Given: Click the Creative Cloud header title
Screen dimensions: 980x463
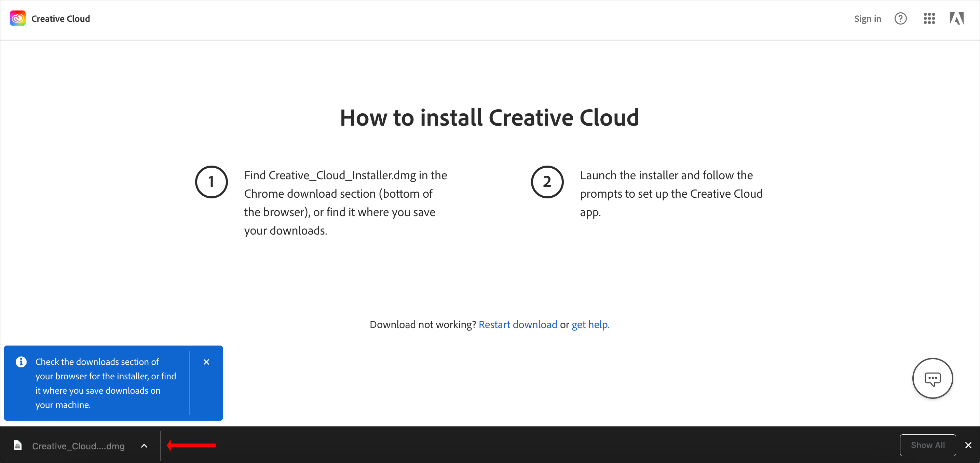Looking at the screenshot, I should 60,18.
